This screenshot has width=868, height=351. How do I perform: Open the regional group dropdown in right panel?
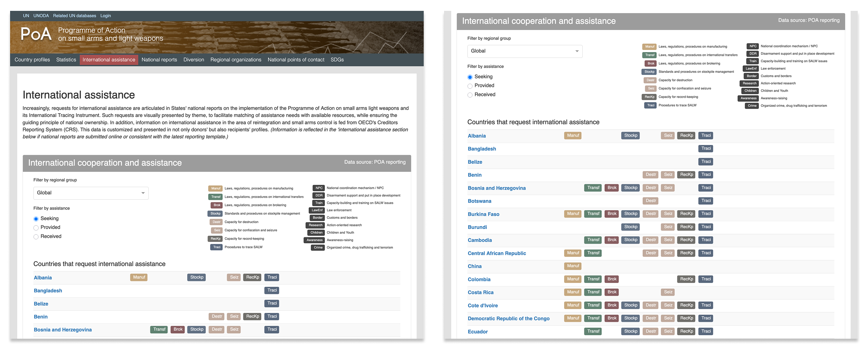click(x=524, y=51)
